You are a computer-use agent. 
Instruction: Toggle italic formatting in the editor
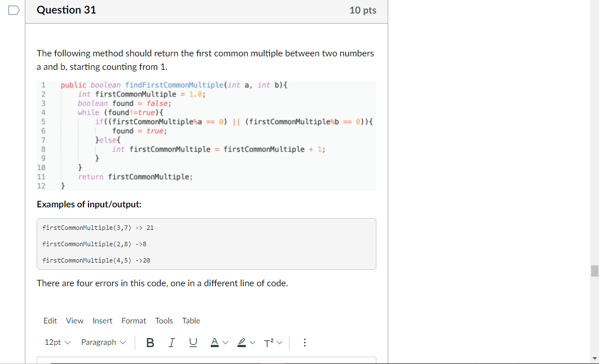click(x=171, y=343)
